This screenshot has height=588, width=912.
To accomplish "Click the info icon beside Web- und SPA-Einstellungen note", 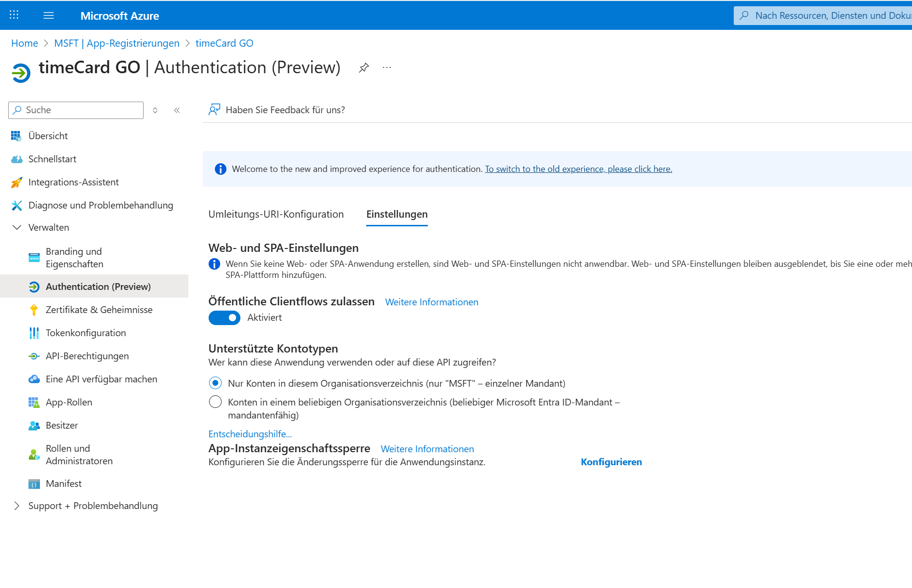I will (x=214, y=264).
